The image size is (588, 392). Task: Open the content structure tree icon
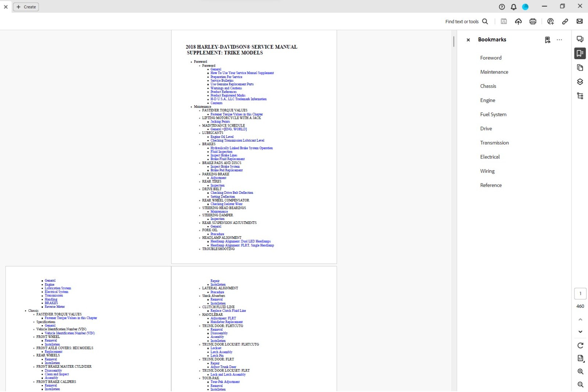tap(580, 96)
